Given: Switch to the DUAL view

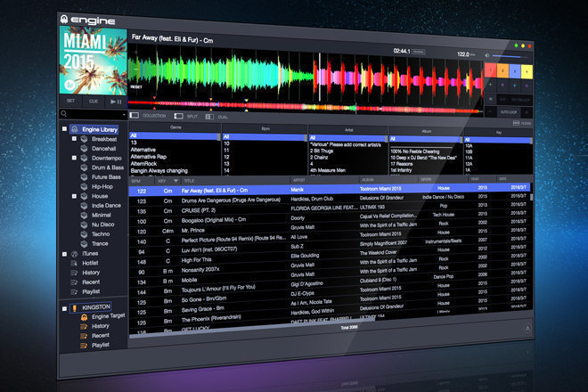Looking at the screenshot, I should (x=216, y=117).
